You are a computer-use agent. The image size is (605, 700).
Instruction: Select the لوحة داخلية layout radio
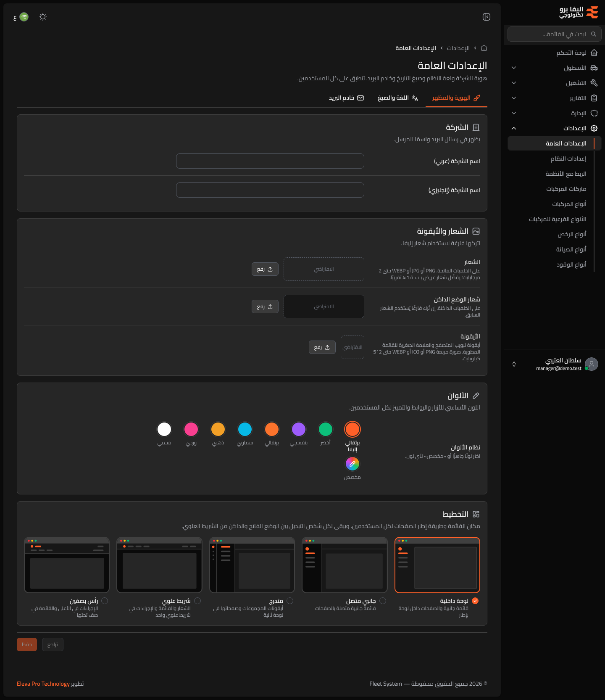[475, 601]
